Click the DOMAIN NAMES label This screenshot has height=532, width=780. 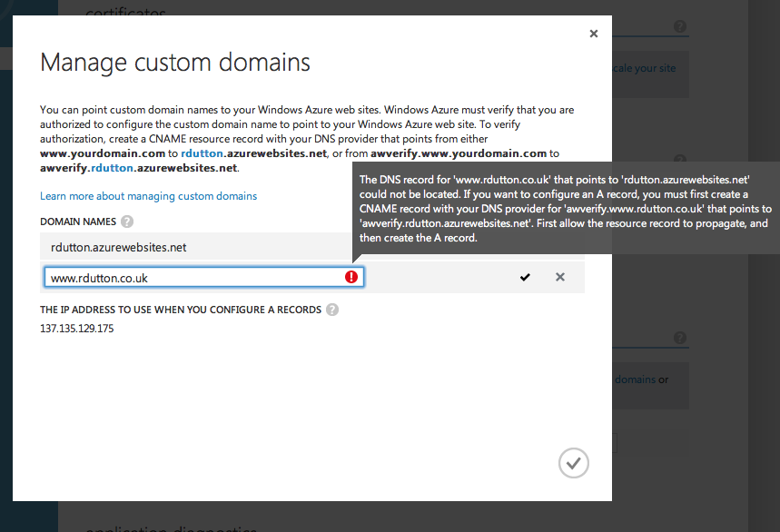click(x=78, y=222)
